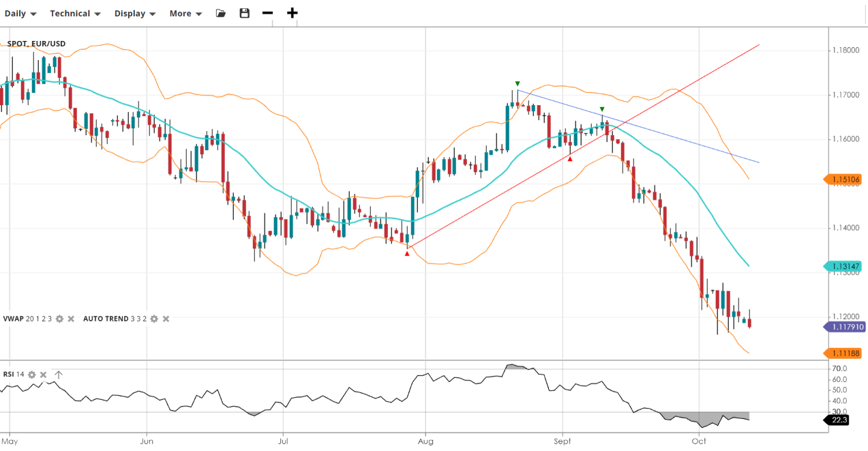Open the More menu dropdown

[185, 14]
